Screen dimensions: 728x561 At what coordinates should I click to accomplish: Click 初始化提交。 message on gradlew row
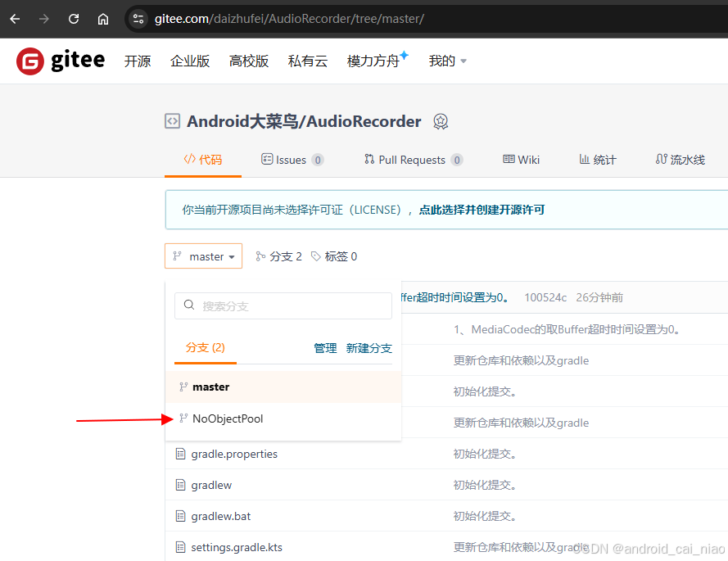486,485
